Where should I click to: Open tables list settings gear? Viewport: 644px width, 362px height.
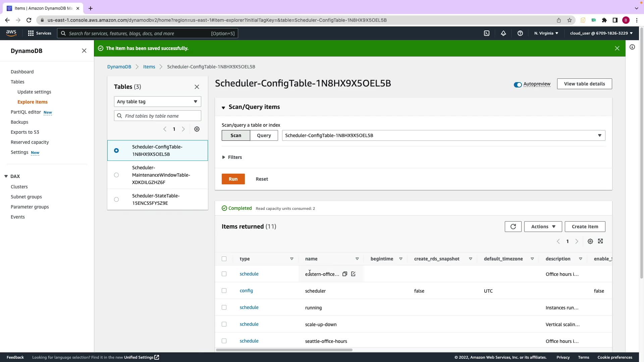pos(197,129)
